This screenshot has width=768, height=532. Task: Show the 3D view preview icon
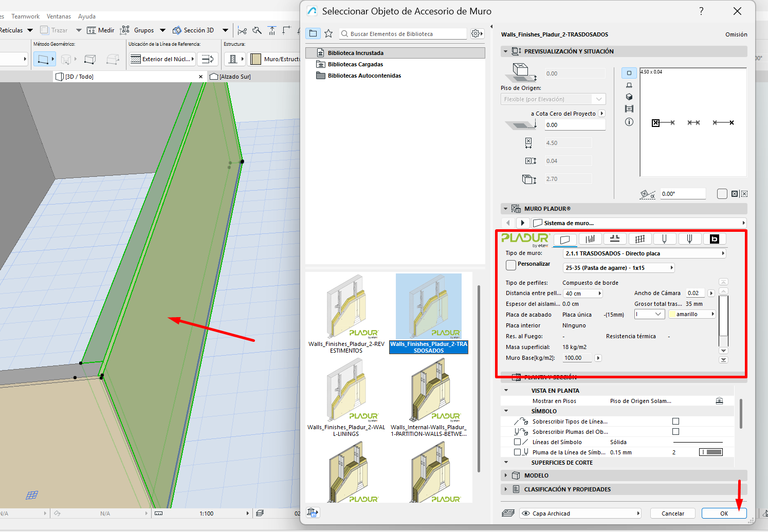[x=629, y=97]
